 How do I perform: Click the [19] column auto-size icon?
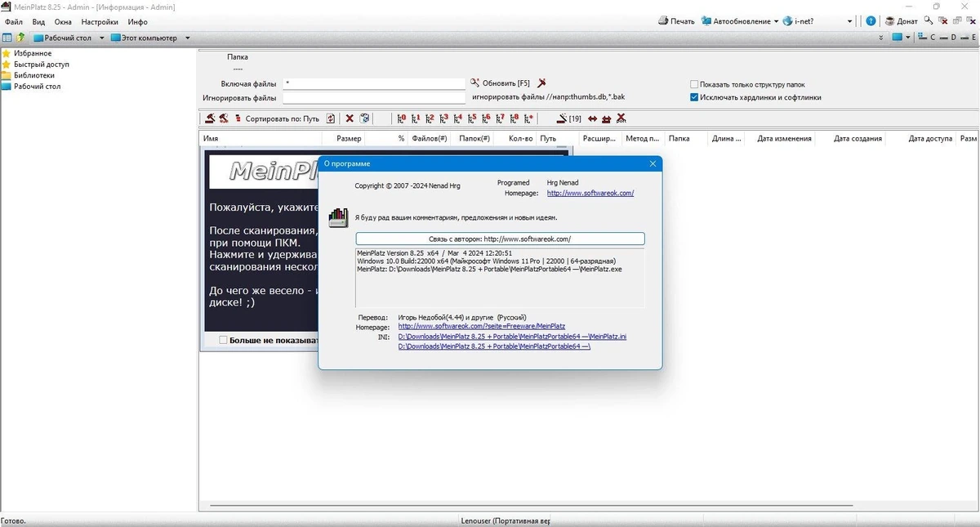569,118
